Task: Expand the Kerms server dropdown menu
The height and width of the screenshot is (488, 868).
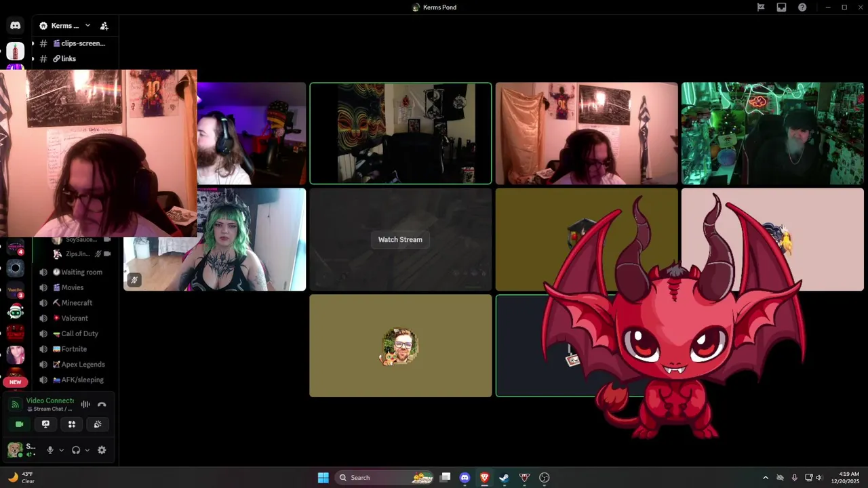Action: coord(87,26)
